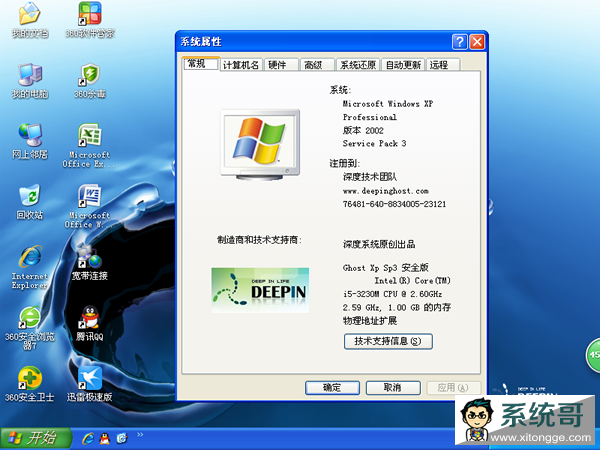Launch the Microsoft Office Word shortcut

point(89,206)
